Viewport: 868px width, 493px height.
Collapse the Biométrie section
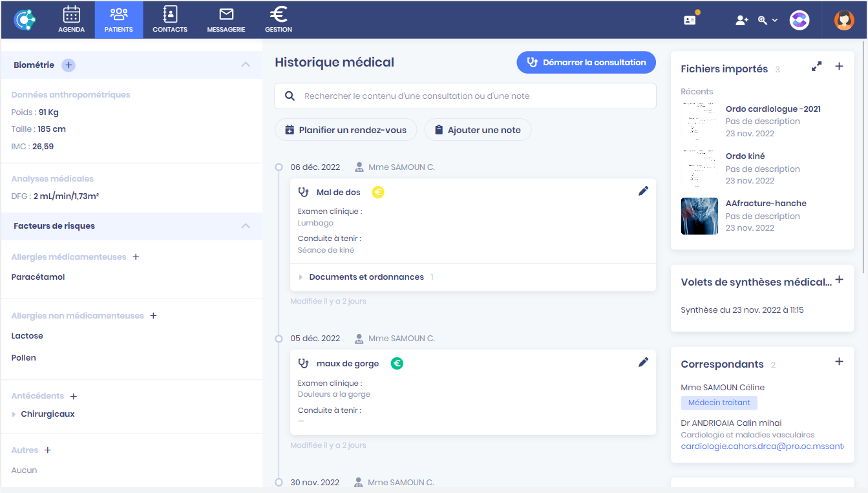tap(246, 65)
